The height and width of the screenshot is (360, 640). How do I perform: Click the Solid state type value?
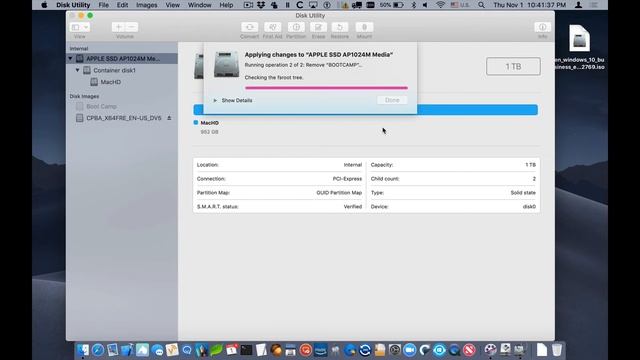[x=523, y=193]
